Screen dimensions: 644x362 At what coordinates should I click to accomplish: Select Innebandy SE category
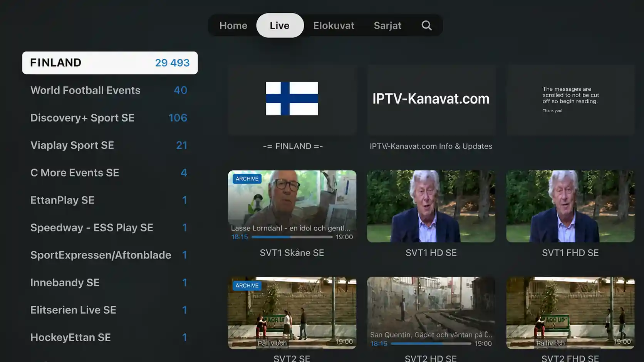(x=110, y=283)
